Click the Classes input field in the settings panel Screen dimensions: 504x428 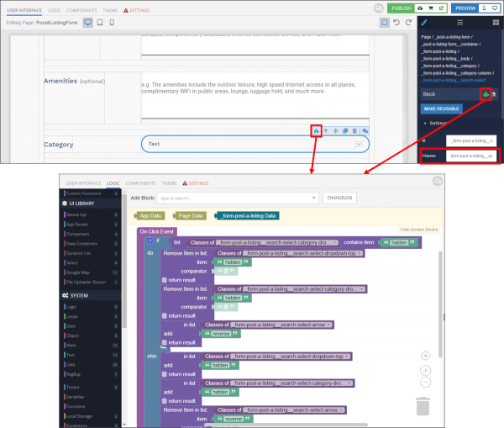point(471,156)
